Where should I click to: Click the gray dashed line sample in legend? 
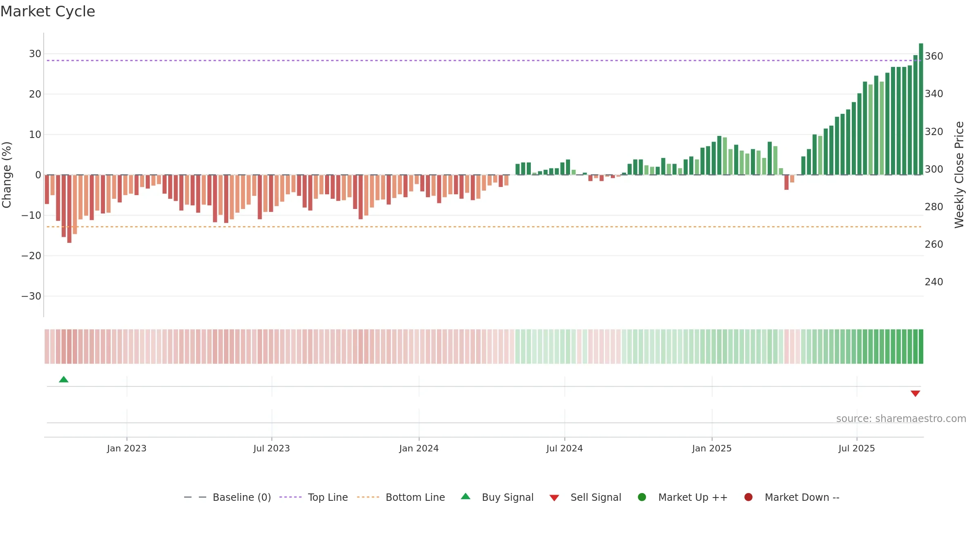click(195, 497)
